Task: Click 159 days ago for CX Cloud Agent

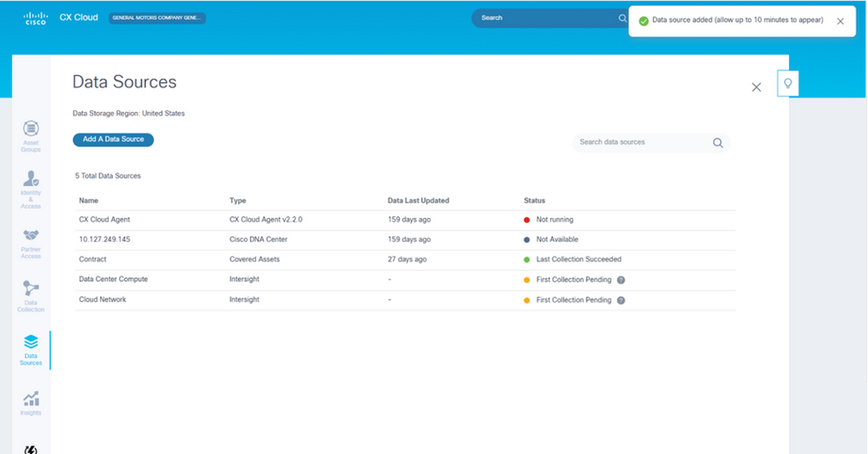Action: (409, 220)
